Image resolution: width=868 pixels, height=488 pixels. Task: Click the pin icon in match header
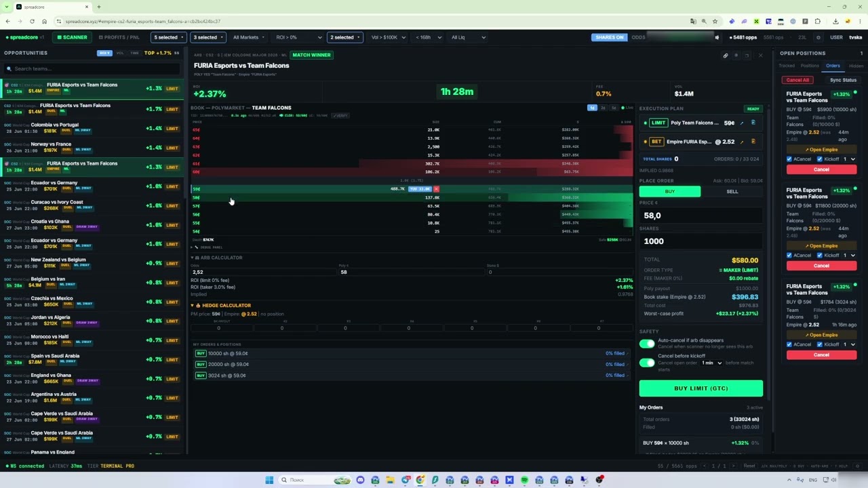pyautogui.click(x=736, y=56)
